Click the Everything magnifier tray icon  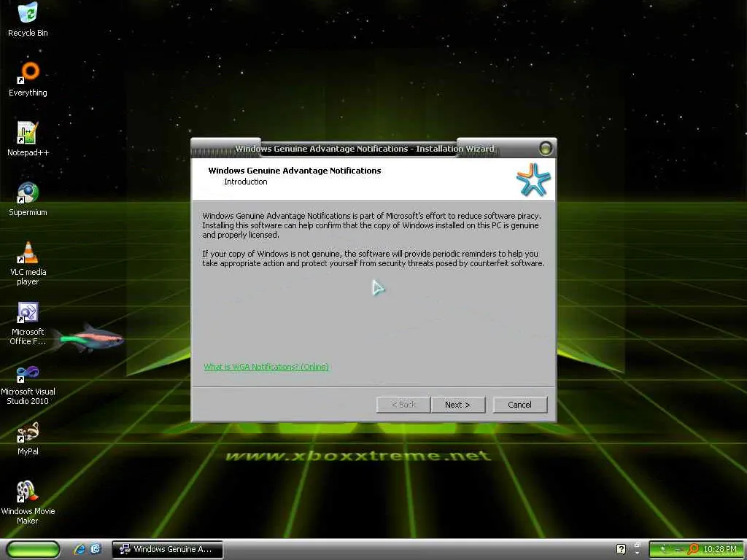pyautogui.click(x=693, y=549)
